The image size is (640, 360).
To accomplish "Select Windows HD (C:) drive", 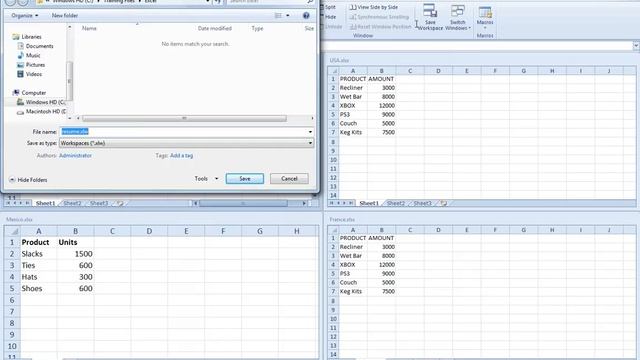I will point(41,102).
